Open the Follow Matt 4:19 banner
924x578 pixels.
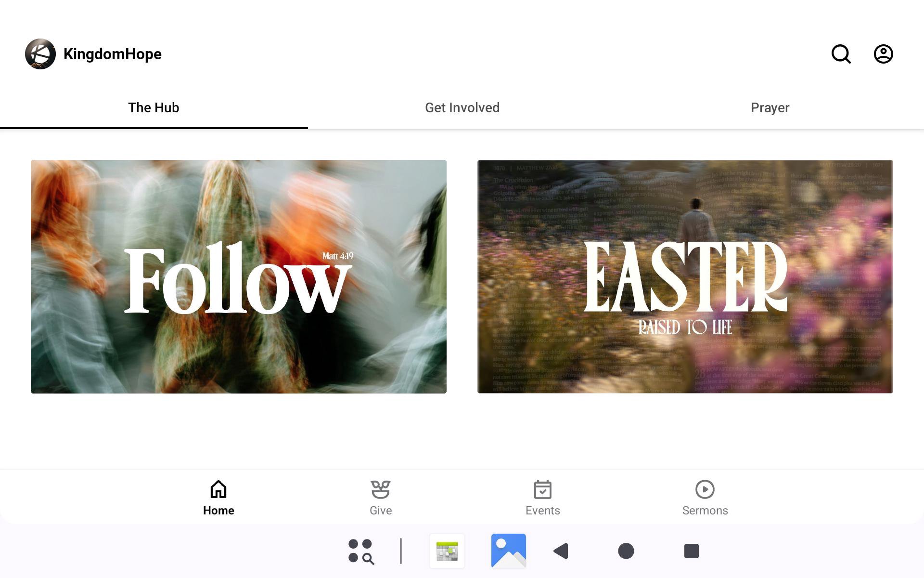tap(239, 276)
